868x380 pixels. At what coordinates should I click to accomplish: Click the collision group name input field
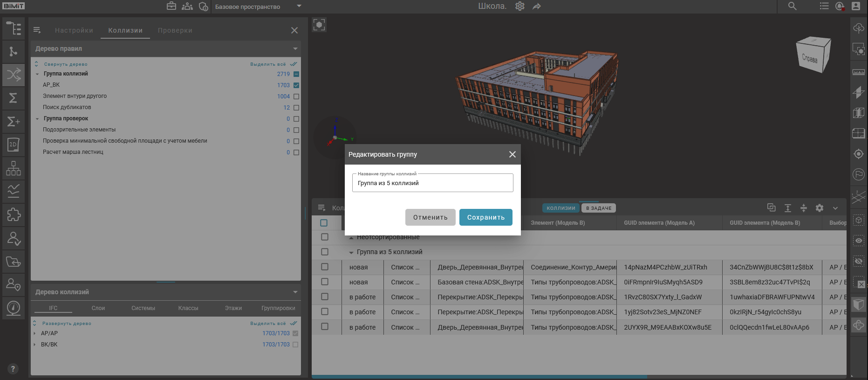[x=432, y=183]
